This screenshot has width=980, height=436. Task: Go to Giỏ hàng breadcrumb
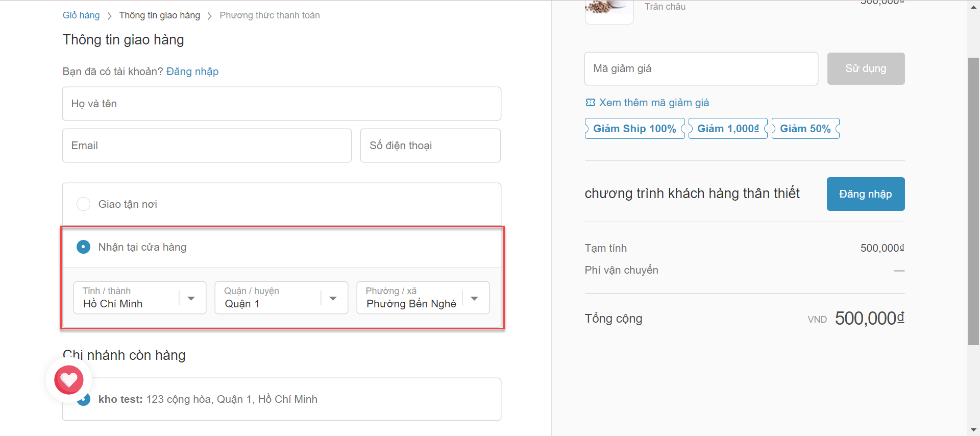[x=81, y=15]
